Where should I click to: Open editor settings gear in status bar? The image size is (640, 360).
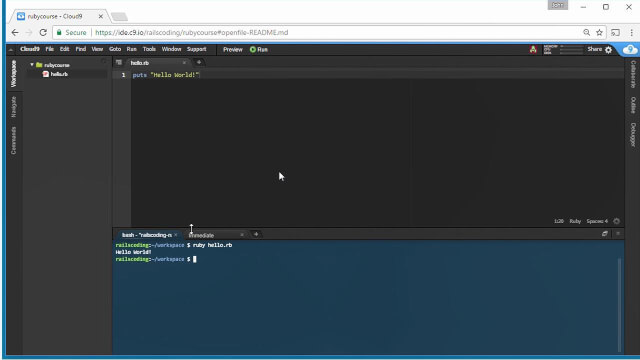(x=617, y=221)
